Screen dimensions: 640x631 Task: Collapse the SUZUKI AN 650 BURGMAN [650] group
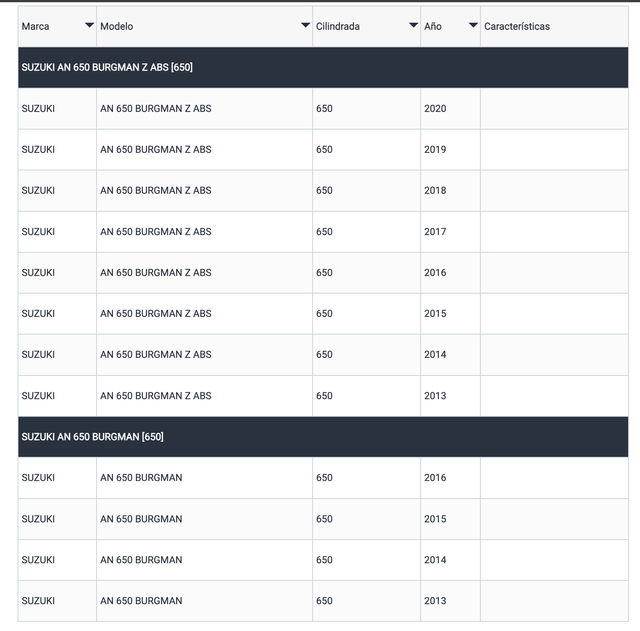pyautogui.click(x=93, y=437)
